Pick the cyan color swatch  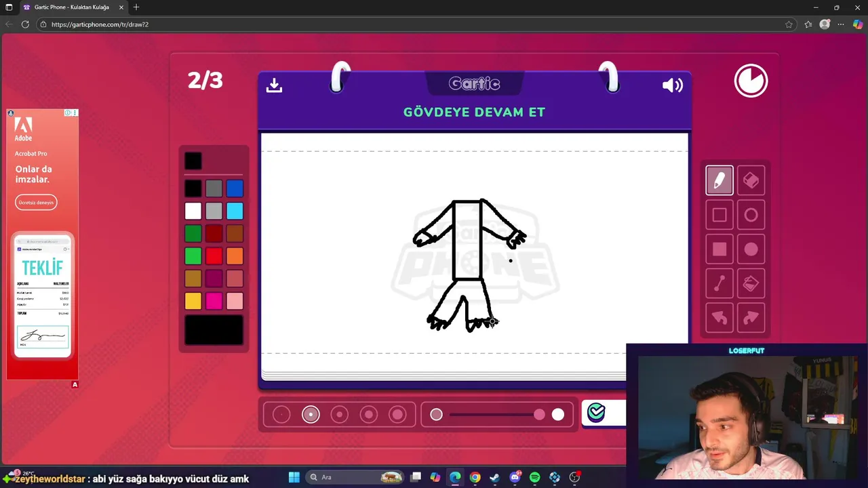[x=235, y=211]
